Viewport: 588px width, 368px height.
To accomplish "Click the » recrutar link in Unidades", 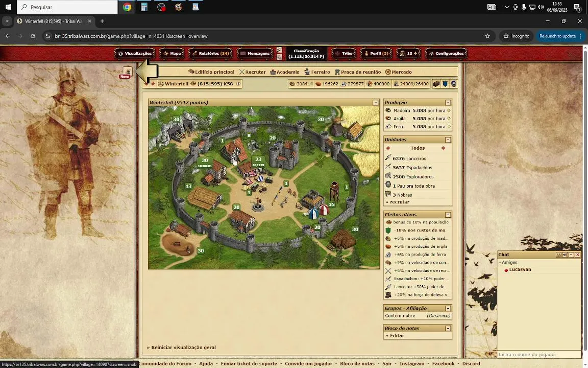I will [397, 202].
